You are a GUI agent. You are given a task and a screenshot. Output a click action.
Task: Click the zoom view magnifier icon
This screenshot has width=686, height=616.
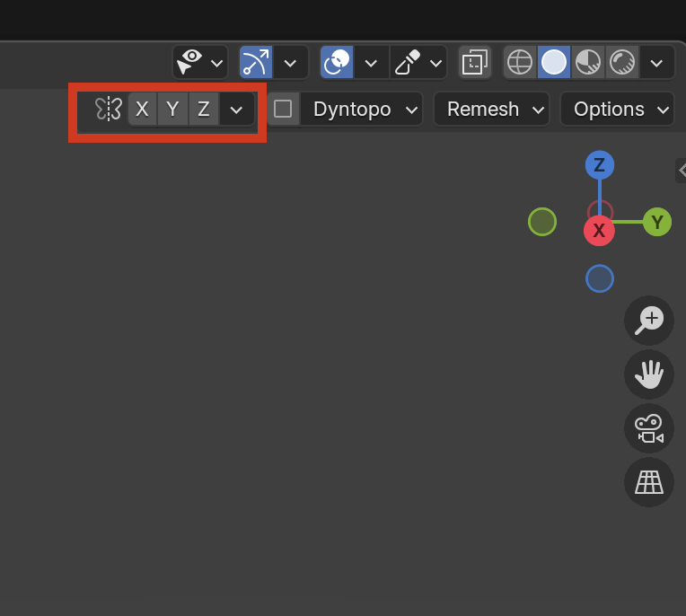648,321
